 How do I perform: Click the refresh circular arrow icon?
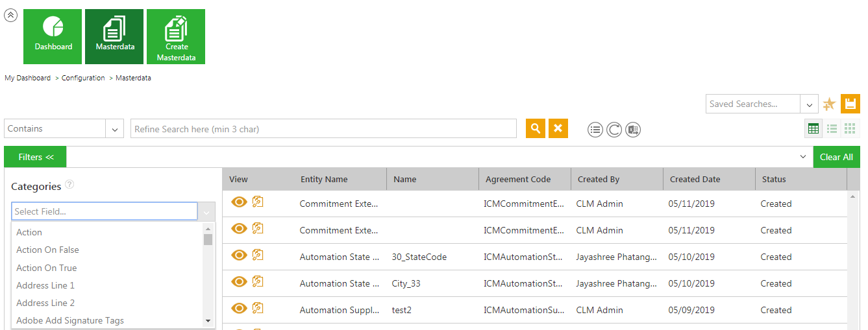coord(614,130)
